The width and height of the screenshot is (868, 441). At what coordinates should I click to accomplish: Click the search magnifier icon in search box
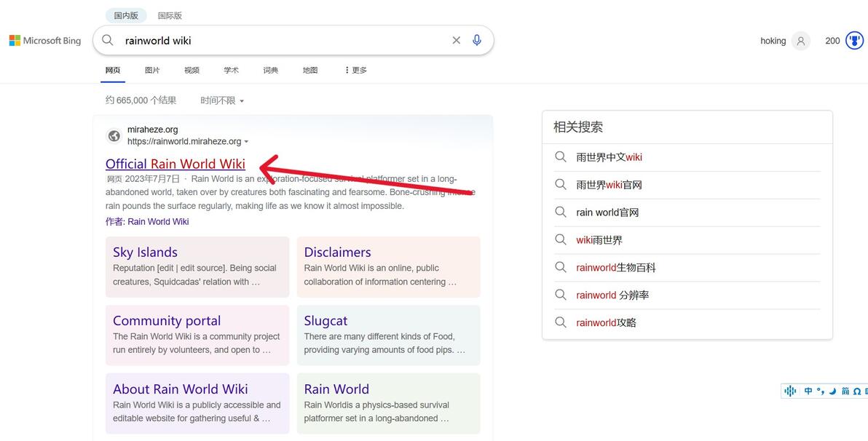pyautogui.click(x=108, y=40)
